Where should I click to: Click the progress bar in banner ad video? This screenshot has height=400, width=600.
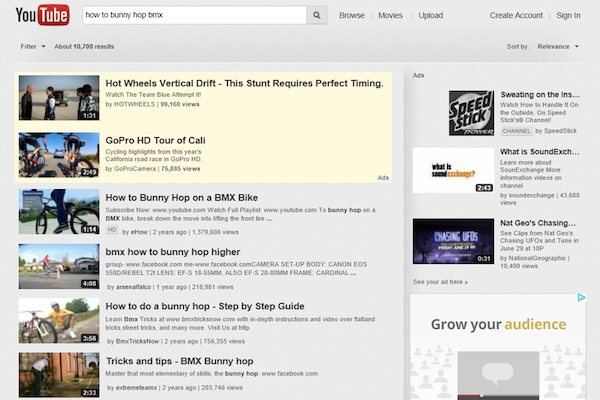click(498, 395)
